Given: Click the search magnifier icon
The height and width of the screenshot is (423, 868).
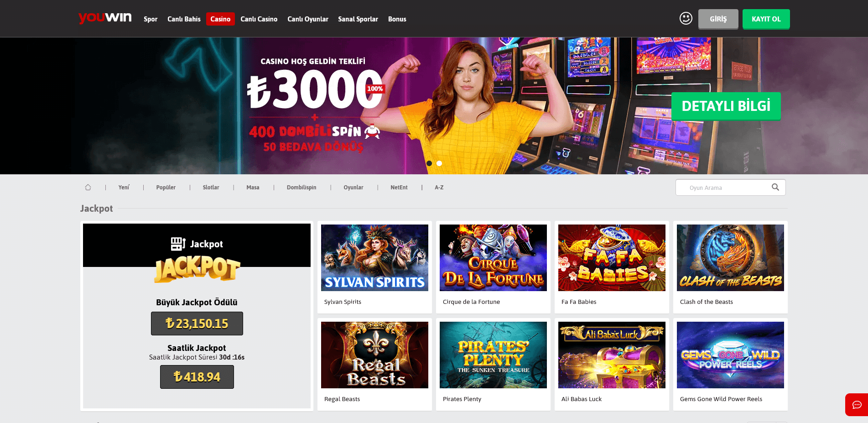Looking at the screenshot, I should point(775,187).
